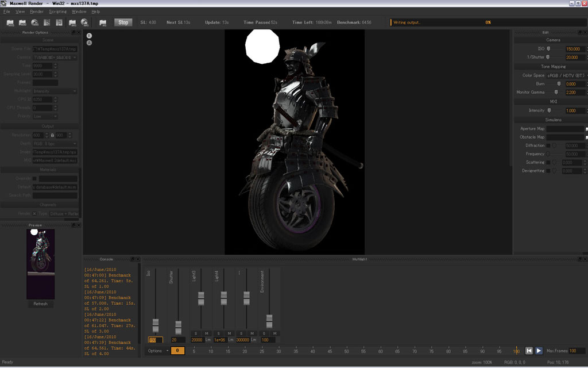
Task: Toggle the Devignetting checkbox
Action: click(548, 171)
